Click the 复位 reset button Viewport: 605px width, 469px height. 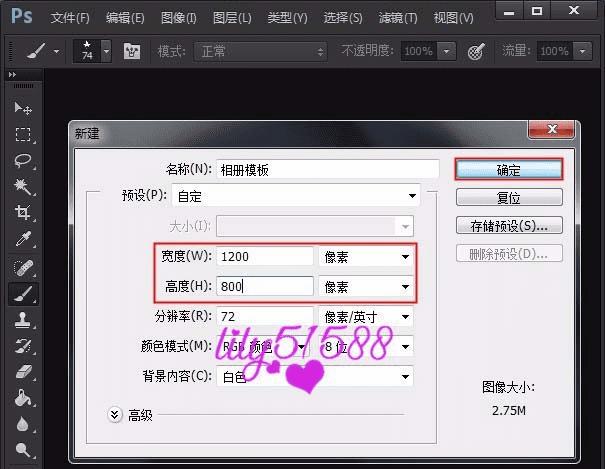pyautogui.click(x=509, y=197)
